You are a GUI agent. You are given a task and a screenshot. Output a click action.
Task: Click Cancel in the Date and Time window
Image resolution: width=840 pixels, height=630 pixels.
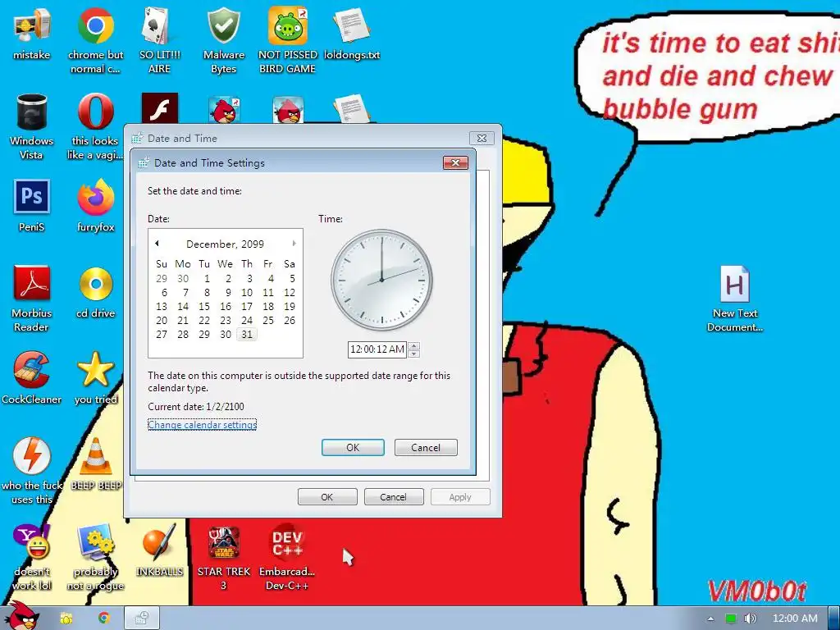pos(393,496)
